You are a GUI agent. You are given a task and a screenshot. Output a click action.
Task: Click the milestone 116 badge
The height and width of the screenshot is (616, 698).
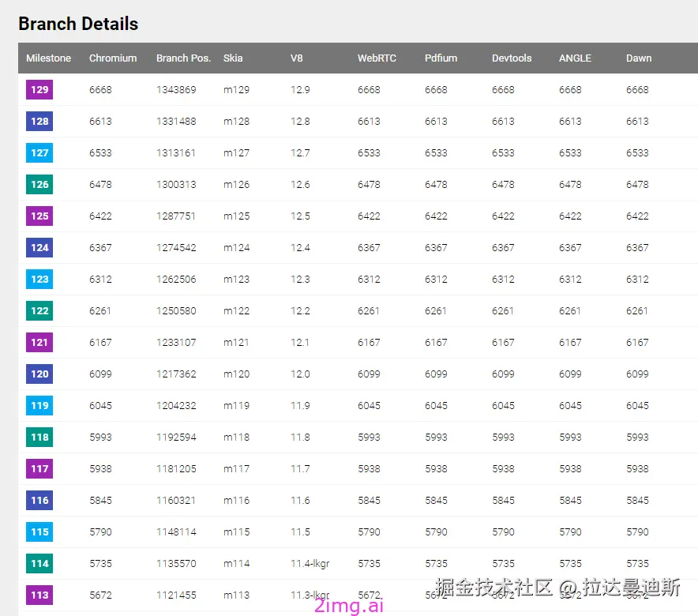[39, 500]
